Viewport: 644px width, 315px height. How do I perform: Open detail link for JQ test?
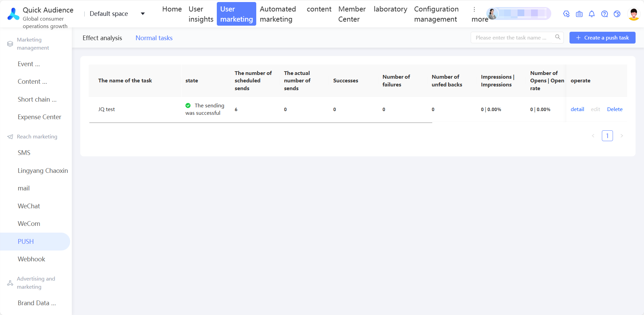tap(577, 109)
